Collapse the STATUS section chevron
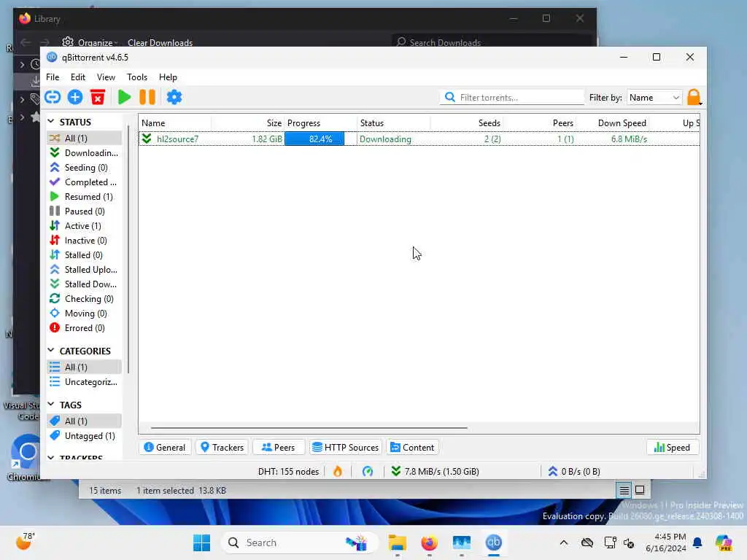Image resolution: width=747 pixels, height=560 pixels. pos(51,122)
